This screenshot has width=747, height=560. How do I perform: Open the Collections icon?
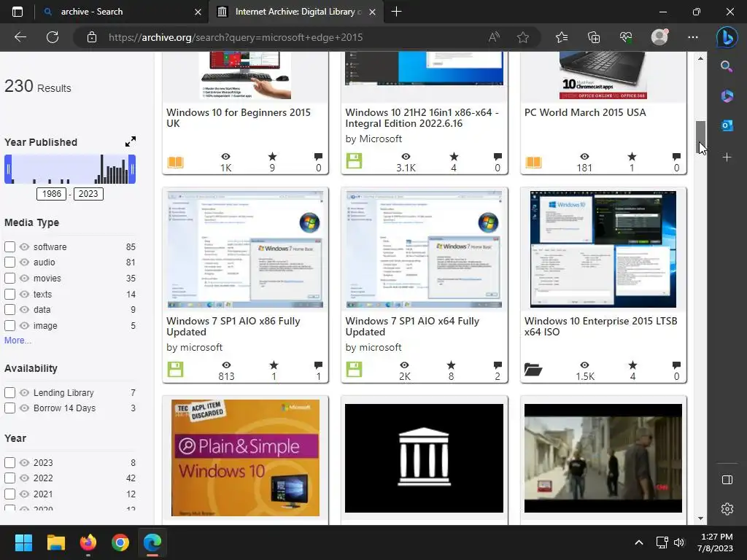[594, 37]
